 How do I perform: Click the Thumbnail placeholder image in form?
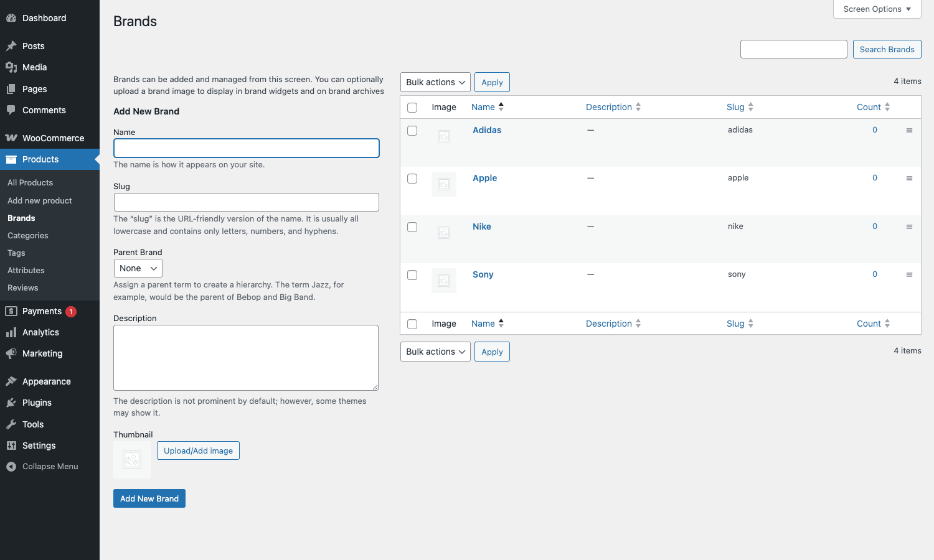click(132, 460)
